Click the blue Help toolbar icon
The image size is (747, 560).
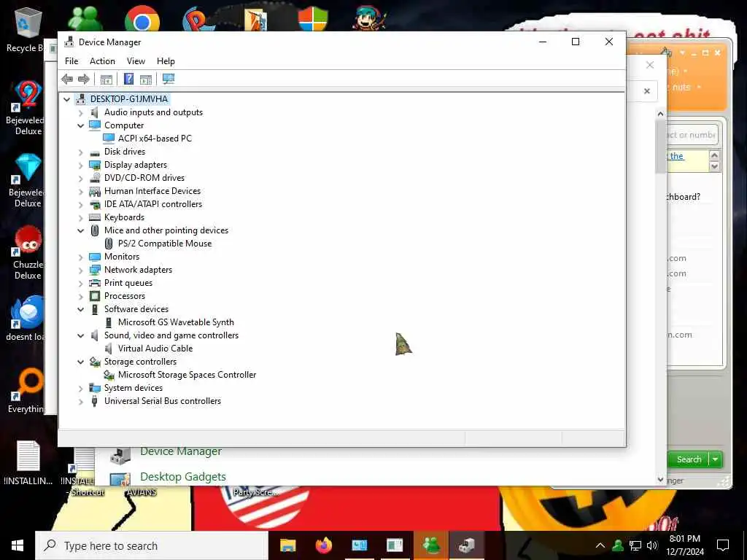coord(128,79)
